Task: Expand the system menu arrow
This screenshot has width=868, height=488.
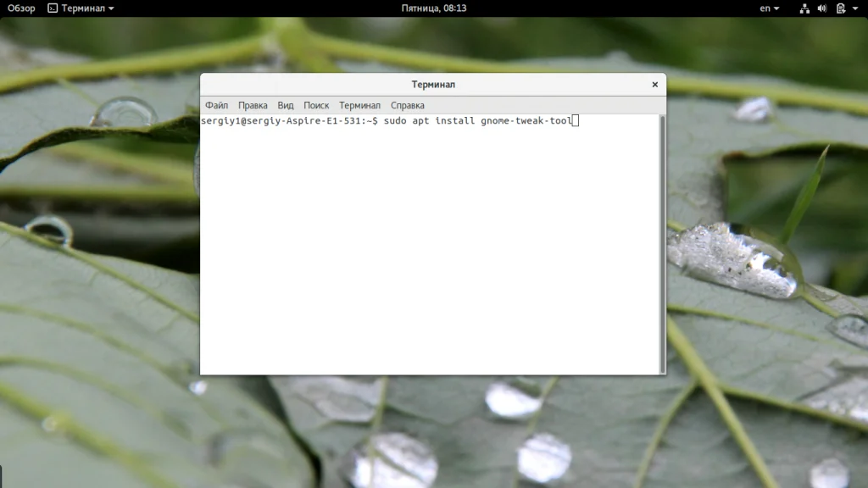Action: tap(855, 8)
